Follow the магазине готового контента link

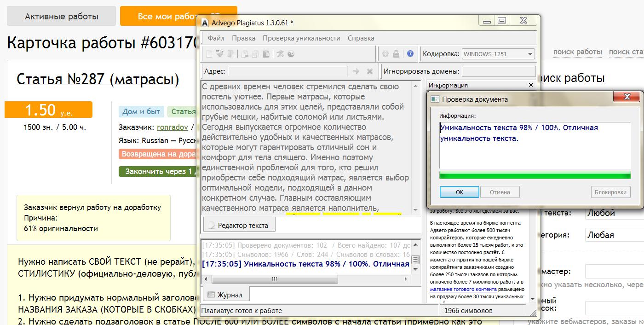click(463, 289)
